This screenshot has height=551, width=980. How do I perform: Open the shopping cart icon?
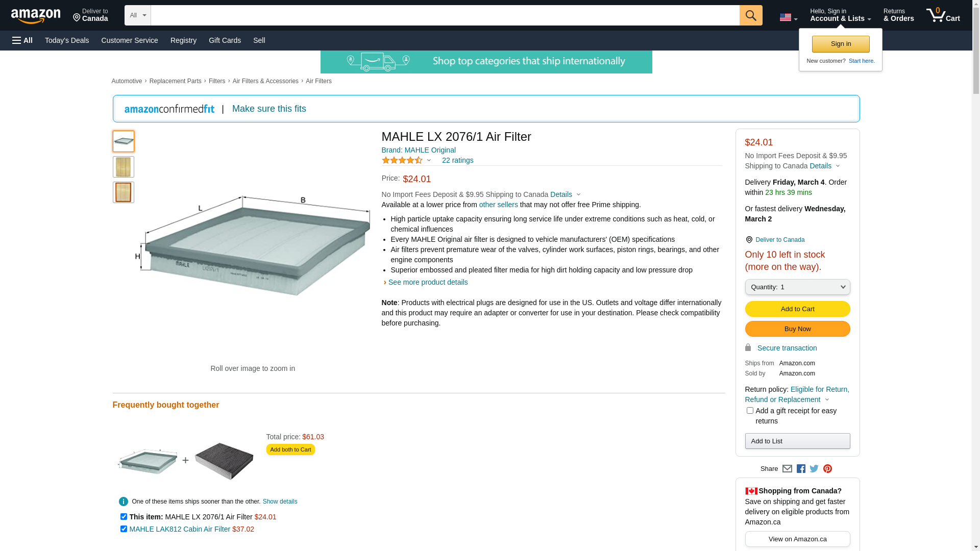tap(943, 15)
